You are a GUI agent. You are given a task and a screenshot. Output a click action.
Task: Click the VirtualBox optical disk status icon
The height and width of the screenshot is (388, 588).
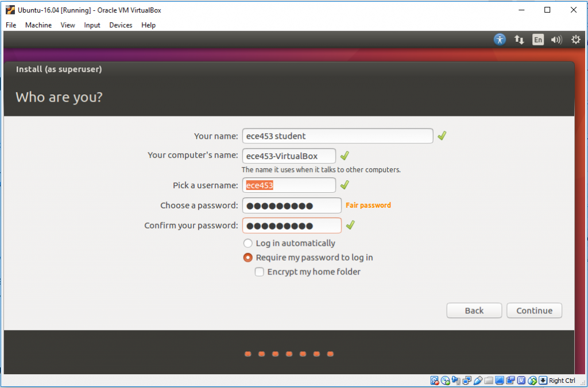pyautogui.click(x=446, y=381)
